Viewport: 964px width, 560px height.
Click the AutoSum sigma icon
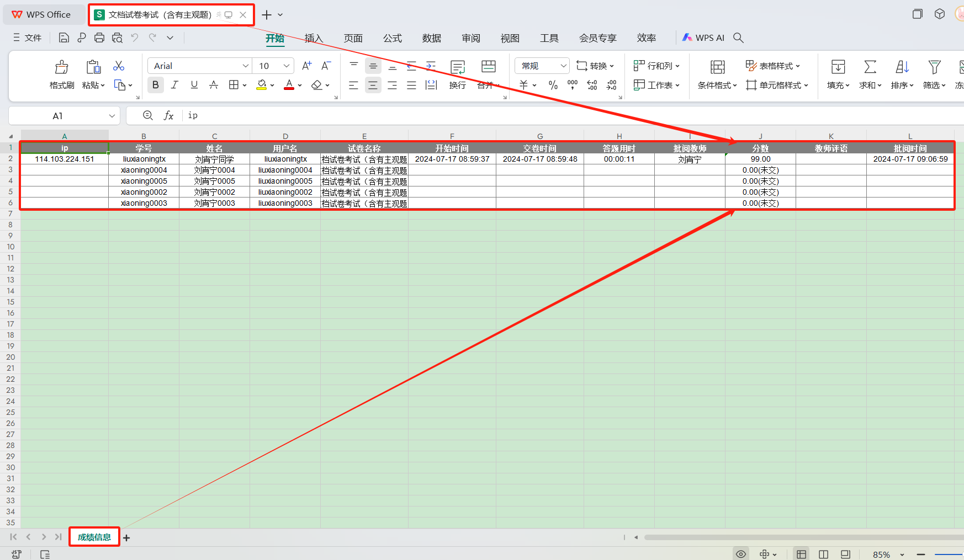pyautogui.click(x=870, y=67)
